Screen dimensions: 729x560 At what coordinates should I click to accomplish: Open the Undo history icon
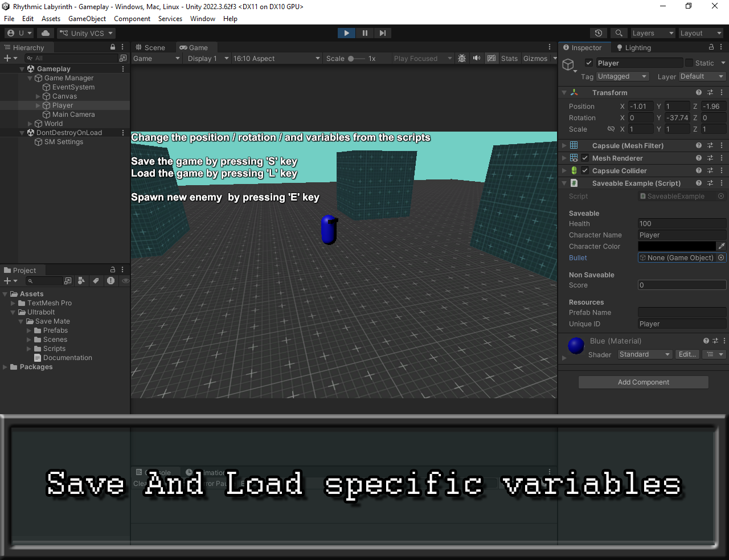point(598,33)
